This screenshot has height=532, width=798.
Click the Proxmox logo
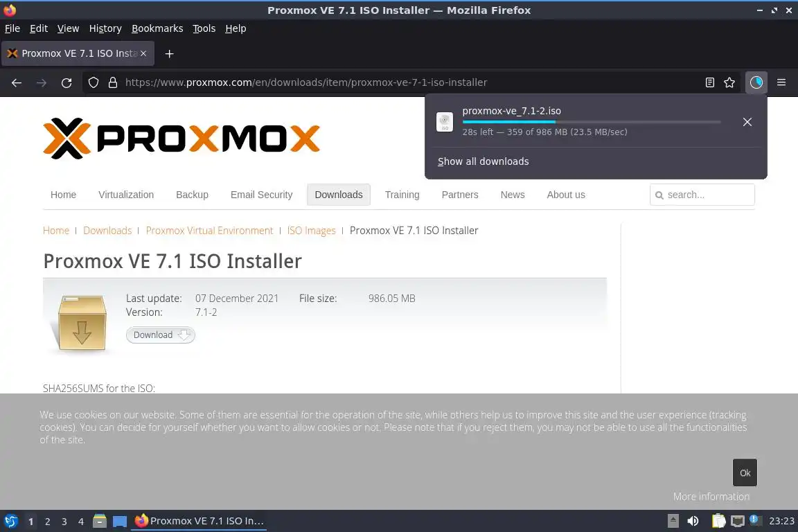181,138
